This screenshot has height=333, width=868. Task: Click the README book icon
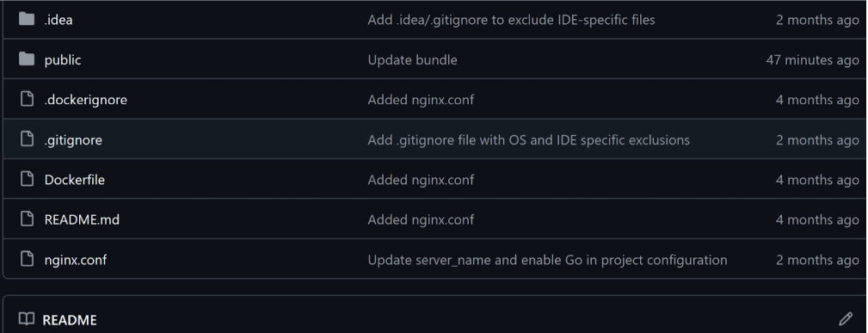(x=26, y=318)
